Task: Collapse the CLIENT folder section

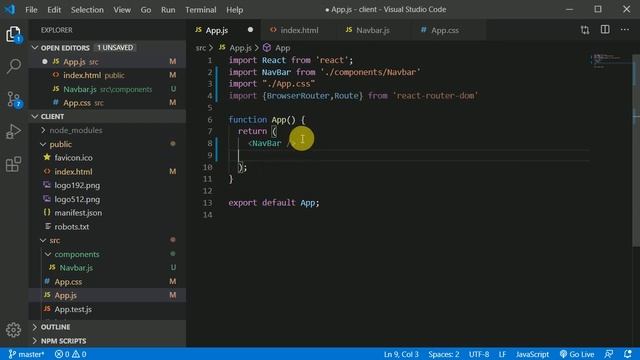Action: (x=107, y=116)
